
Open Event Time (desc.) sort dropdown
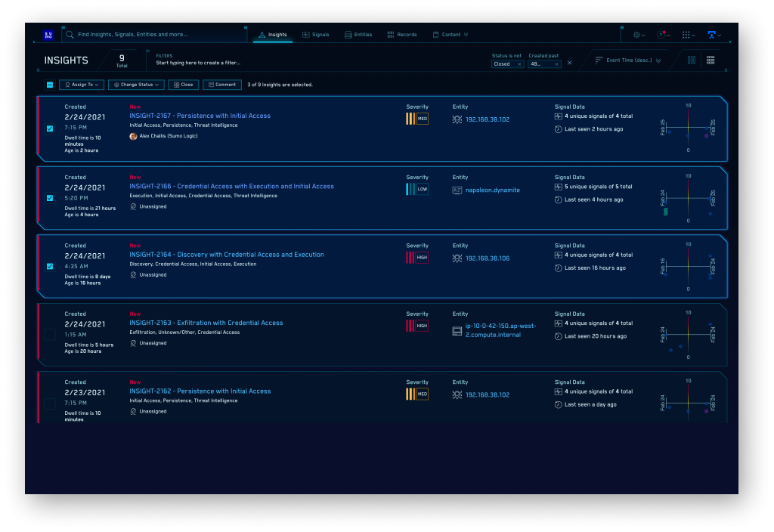click(633, 60)
